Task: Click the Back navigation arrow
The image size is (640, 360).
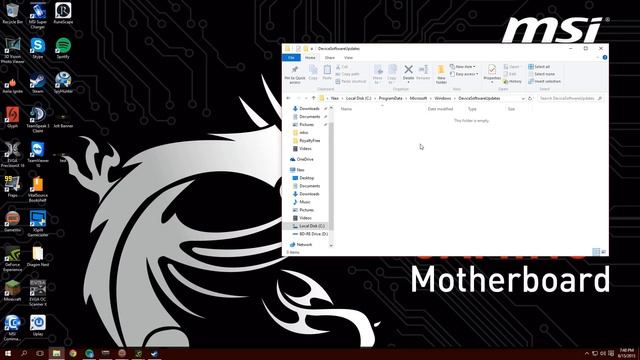Action: point(289,98)
